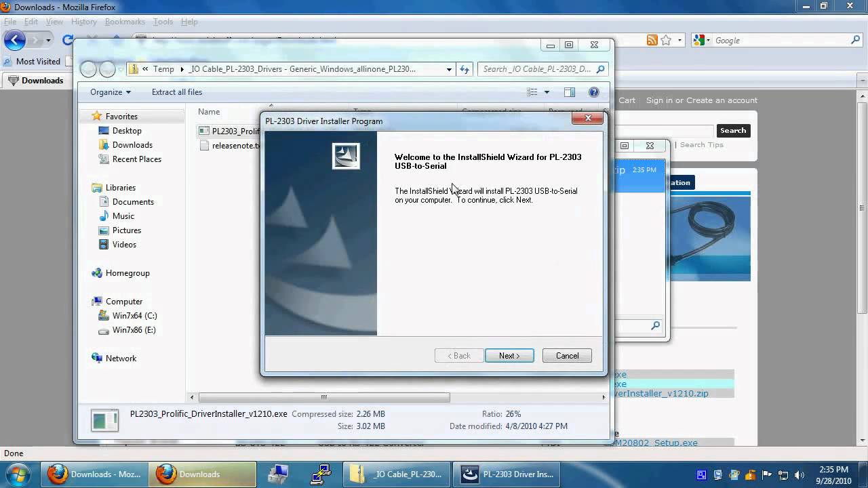The height and width of the screenshot is (488, 868).
Task: Open the Explorer view options dropdown arrow
Action: (547, 92)
